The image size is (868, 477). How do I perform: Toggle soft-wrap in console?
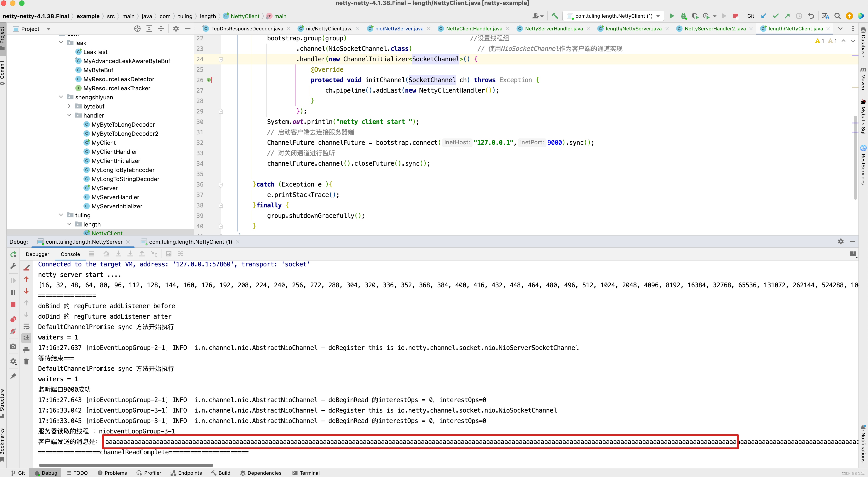26,326
